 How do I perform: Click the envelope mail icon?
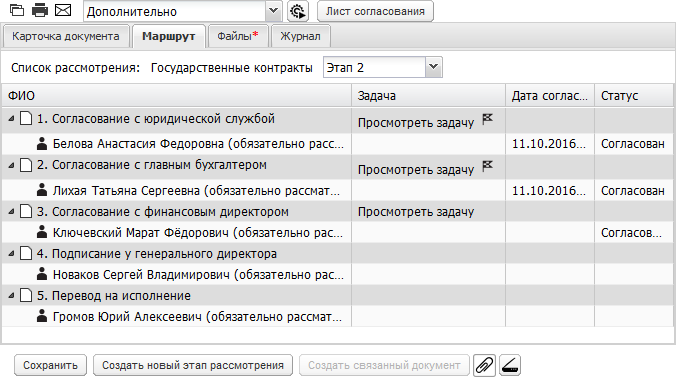click(63, 9)
